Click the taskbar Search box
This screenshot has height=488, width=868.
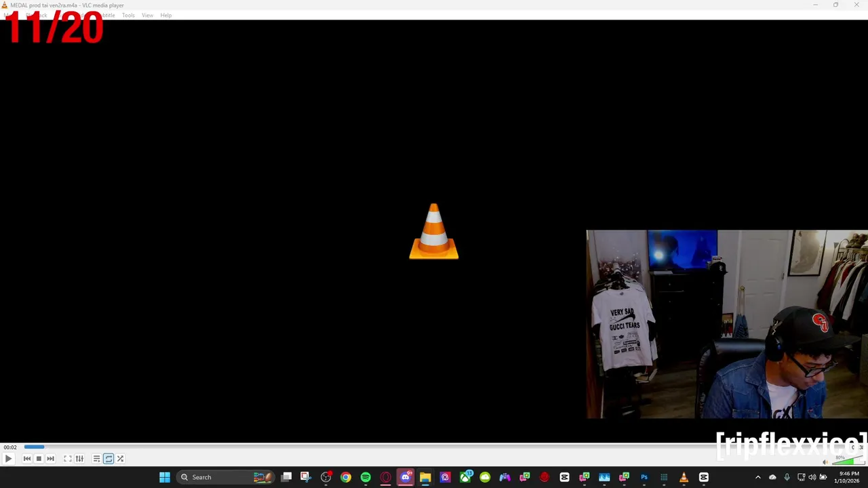[225, 477]
